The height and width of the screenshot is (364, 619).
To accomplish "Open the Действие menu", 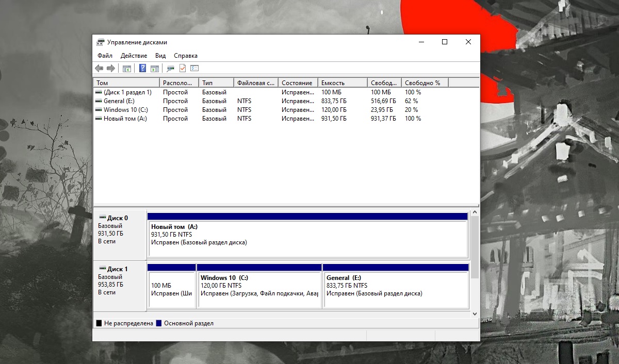I will click(x=134, y=56).
